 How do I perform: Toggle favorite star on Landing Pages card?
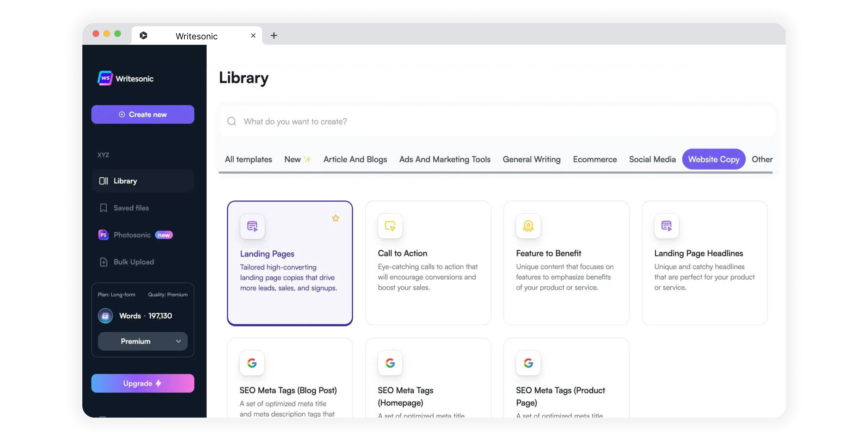pyautogui.click(x=335, y=218)
